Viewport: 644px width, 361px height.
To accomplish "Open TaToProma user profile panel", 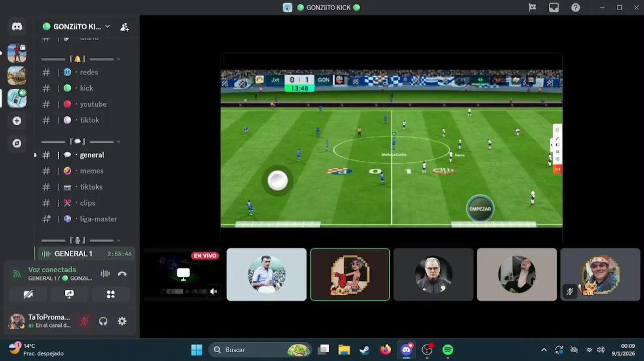I will click(x=40, y=321).
